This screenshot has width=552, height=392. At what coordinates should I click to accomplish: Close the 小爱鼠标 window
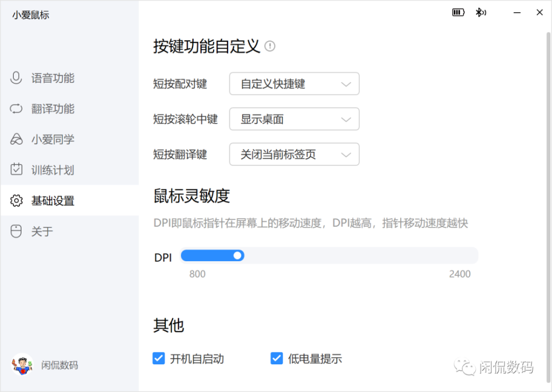[x=540, y=13]
